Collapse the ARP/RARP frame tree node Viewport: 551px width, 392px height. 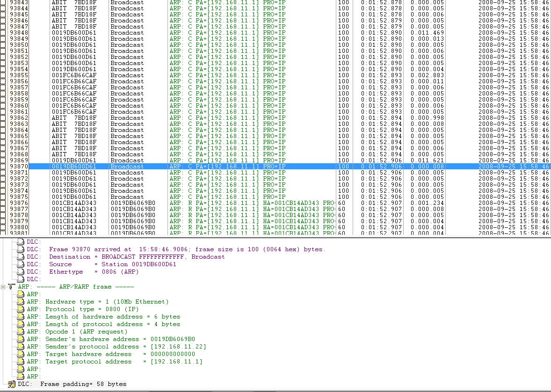pos(3,287)
